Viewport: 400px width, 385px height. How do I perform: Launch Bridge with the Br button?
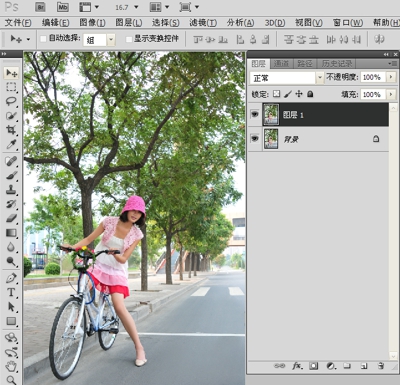click(x=40, y=7)
